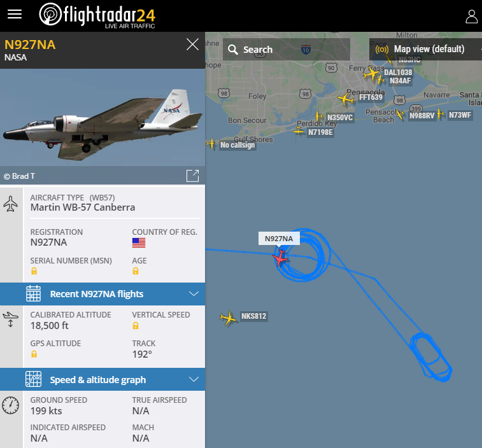
Task: Open the user account profile icon
Action: pyautogui.click(x=472, y=17)
